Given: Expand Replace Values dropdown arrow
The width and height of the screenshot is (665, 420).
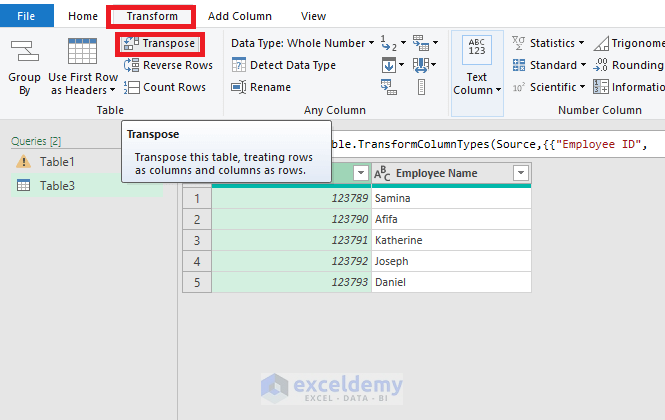Looking at the screenshot, I should (403, 43).
